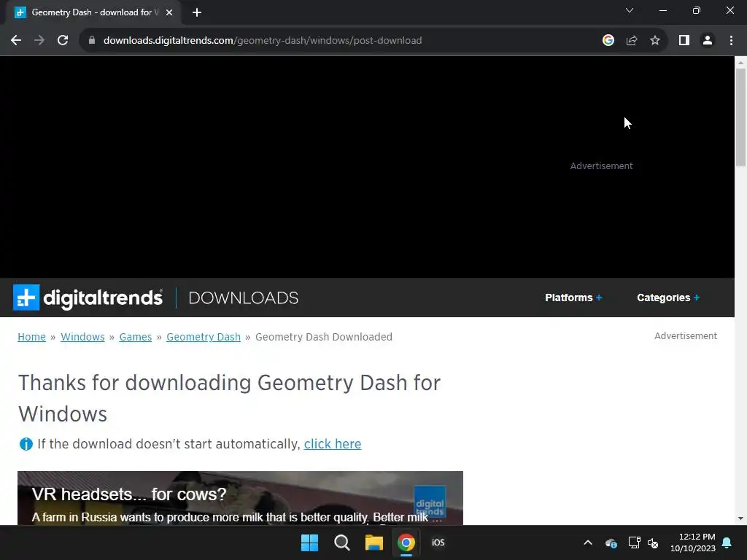Open the iOS taskbar app

click(438, 542)
